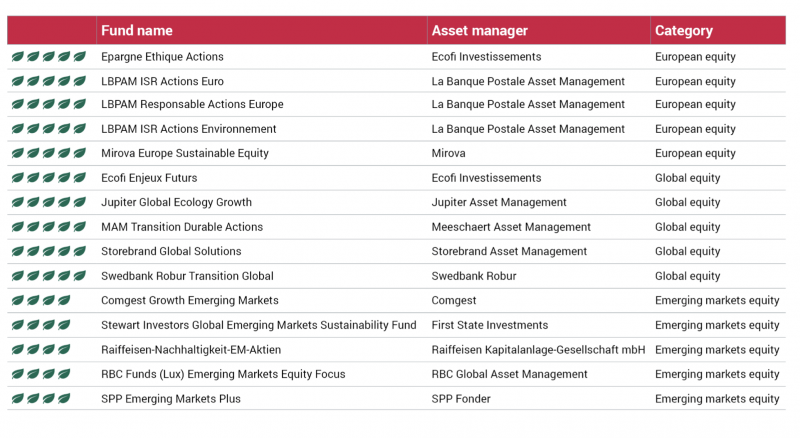Click the LBPAM ISR Actions Environnement fund name
Viewport: 800px width, 438px height.
pos(188,129)
